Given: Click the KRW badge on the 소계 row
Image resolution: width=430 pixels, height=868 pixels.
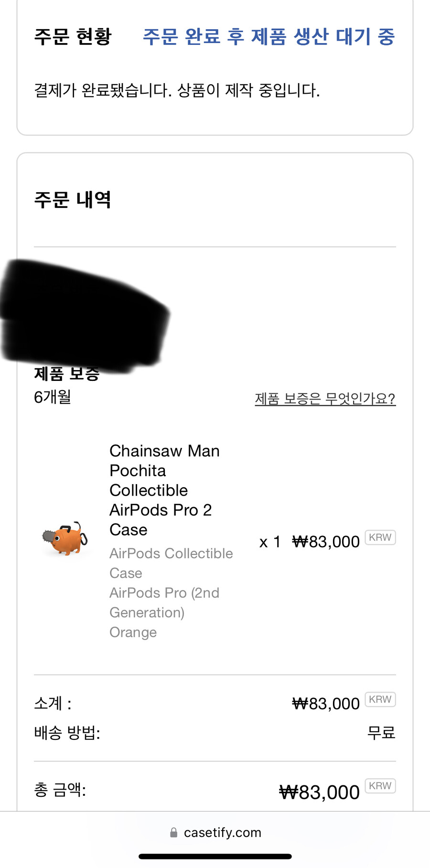Looking at the screenshot, I should pos(380,700).
